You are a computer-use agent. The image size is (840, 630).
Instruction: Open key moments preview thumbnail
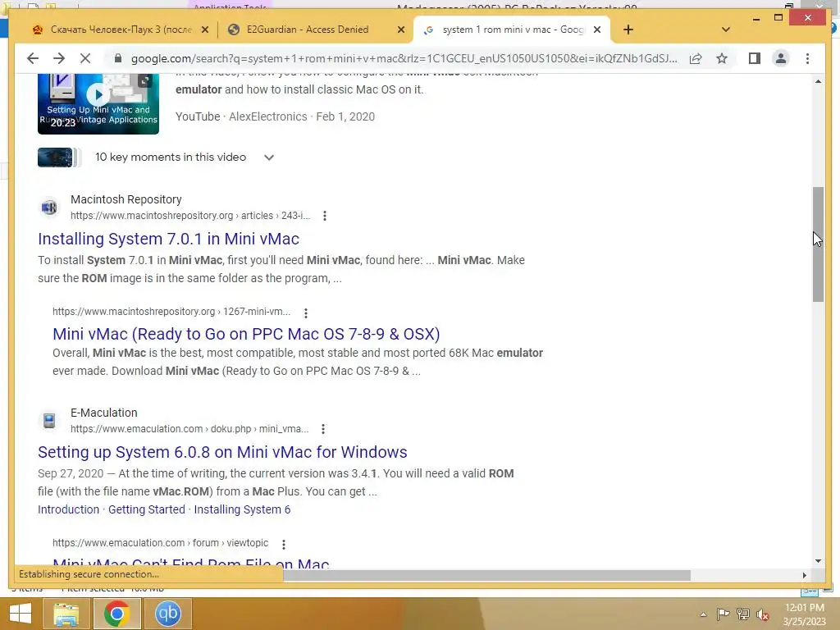click(x=55, y=157)
